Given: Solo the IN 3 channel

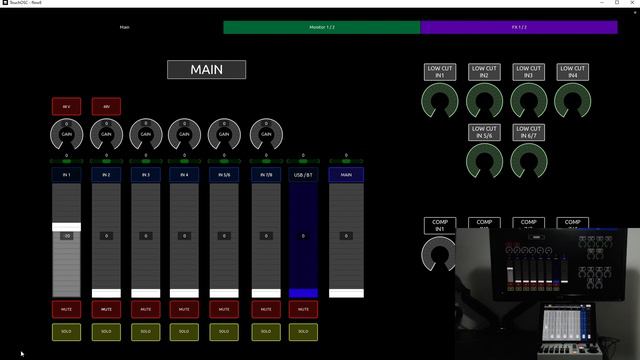Looking at the screenshot, I should pyautogui.click(x=146, y=332).
